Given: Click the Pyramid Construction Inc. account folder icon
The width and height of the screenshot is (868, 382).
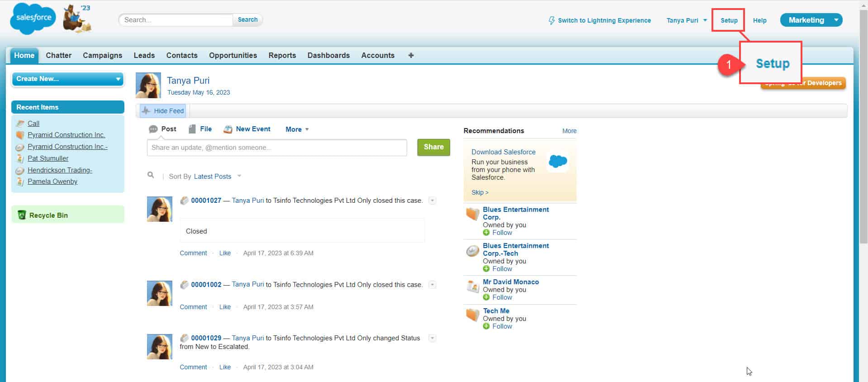Looking at the screenshot, I should [x=20, y=135].
